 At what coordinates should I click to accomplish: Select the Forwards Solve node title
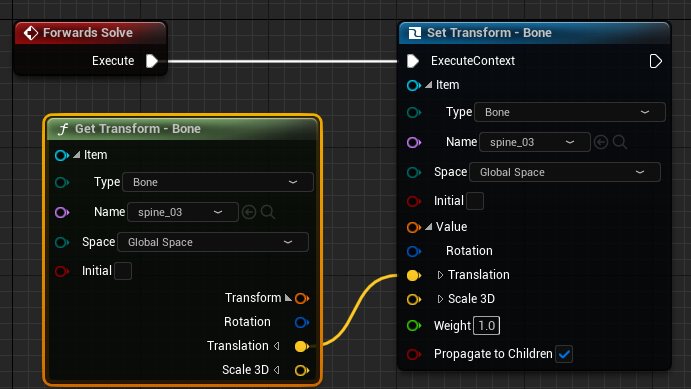click(x=88, y=33)
